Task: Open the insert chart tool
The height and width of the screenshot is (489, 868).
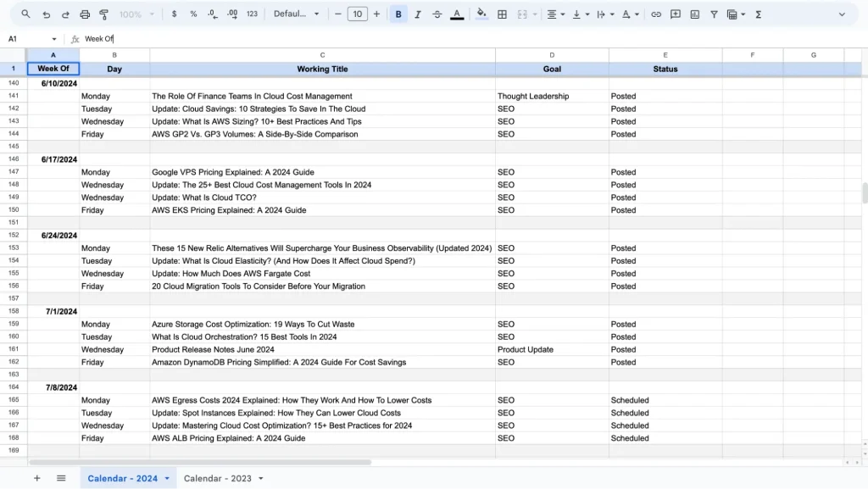Action: click(x=693, y=14)
